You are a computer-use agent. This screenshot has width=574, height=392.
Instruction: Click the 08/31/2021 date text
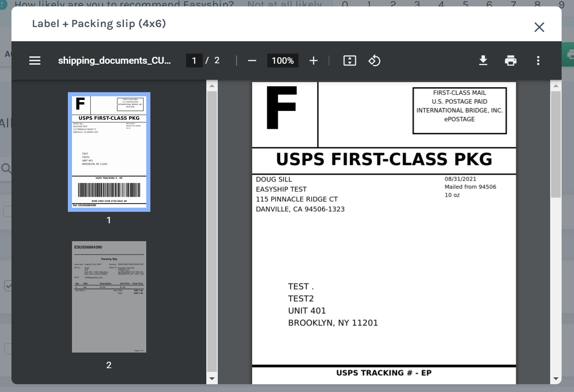click(x=460, y=179)
